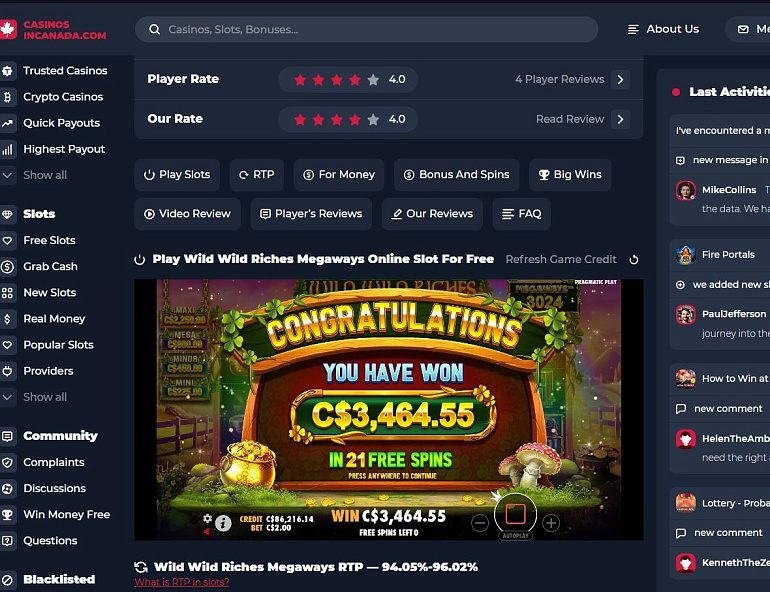The height and width of the screenshot is (592, 770).
Task: Expand Show all under Highest Payout
Action: tap(45, 175)
